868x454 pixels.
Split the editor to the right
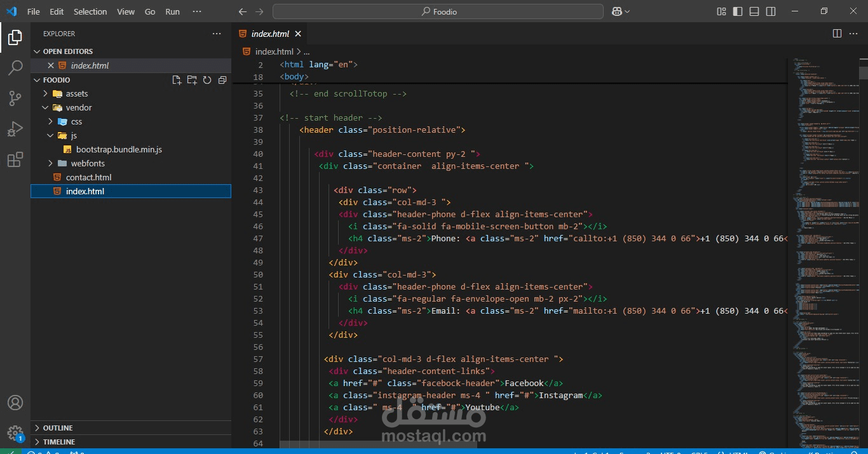837,34
